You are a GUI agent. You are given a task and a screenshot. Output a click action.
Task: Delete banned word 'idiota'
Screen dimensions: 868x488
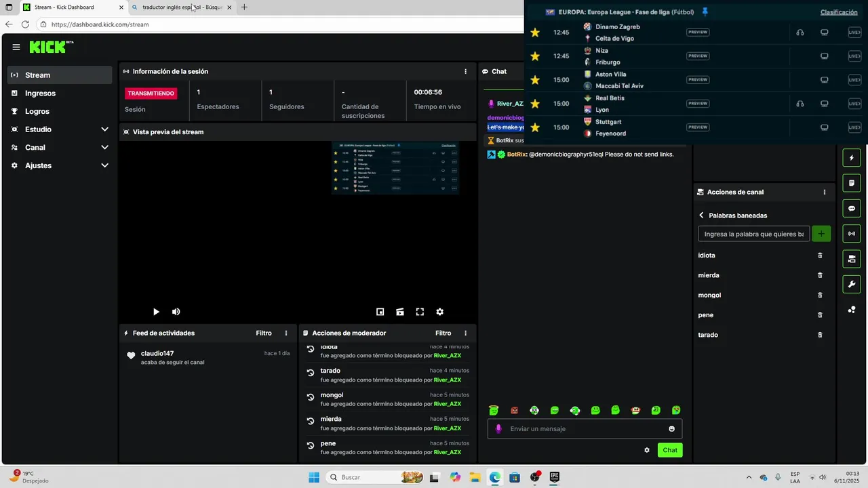820,256
